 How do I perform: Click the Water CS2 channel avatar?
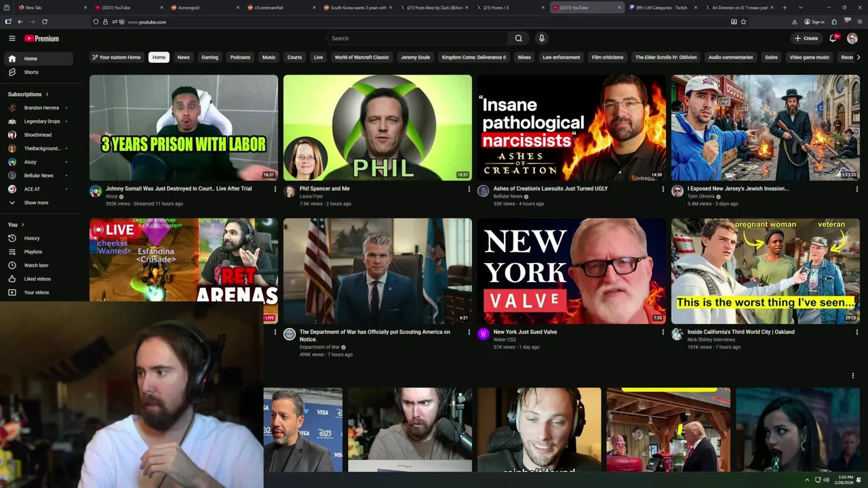point(484,334)
